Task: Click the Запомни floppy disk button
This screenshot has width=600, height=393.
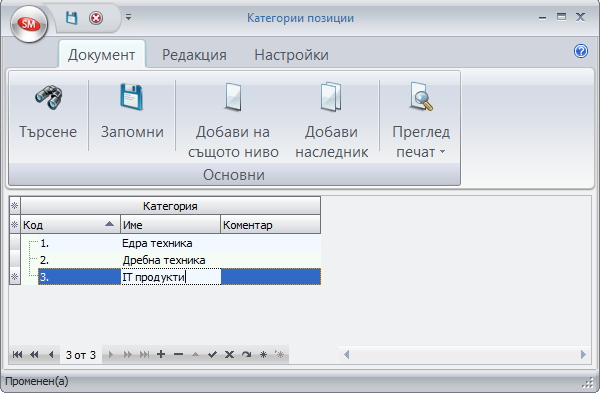Action: [x=132, y=115]
